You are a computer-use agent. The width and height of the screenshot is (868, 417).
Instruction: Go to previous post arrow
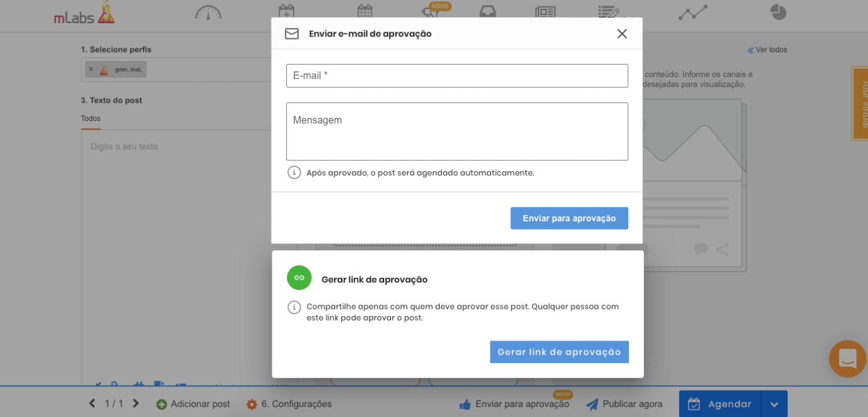[x=92, y=403]
